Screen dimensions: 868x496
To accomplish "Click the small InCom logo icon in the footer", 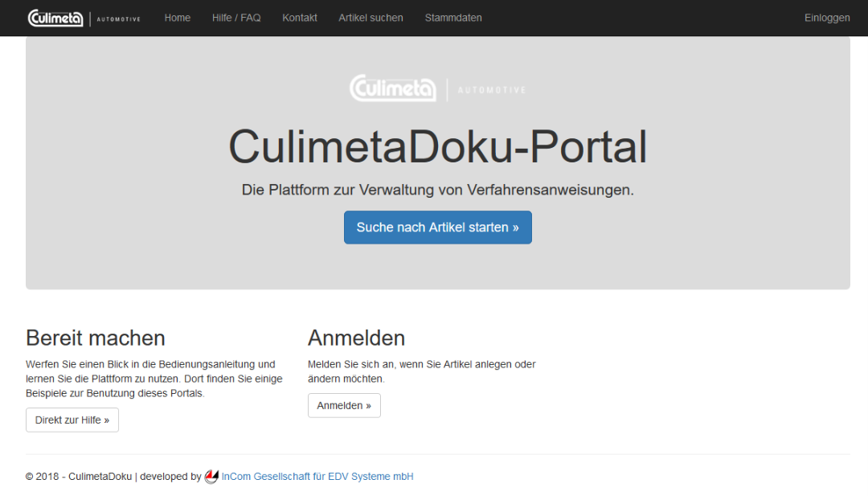I will [x=211, y=477].
